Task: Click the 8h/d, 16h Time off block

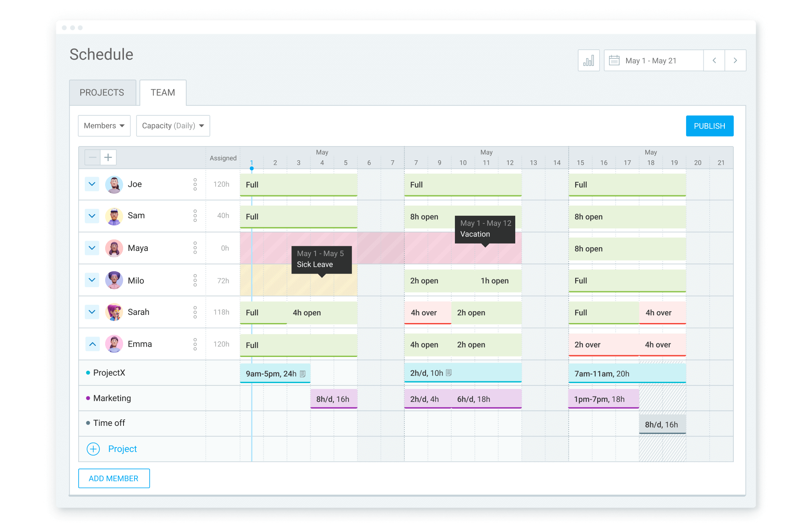Action: [662, 424]
